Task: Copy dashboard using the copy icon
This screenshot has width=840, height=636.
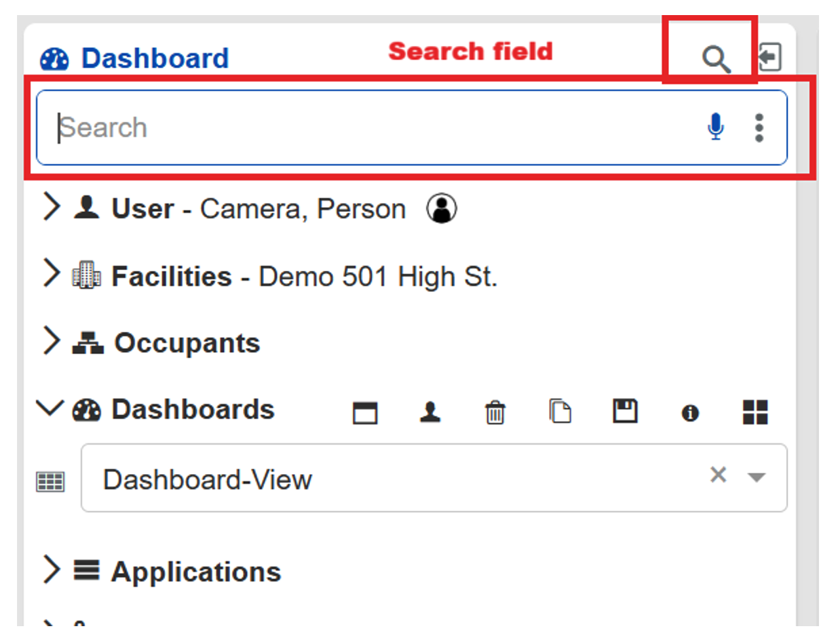Action: 560,412
